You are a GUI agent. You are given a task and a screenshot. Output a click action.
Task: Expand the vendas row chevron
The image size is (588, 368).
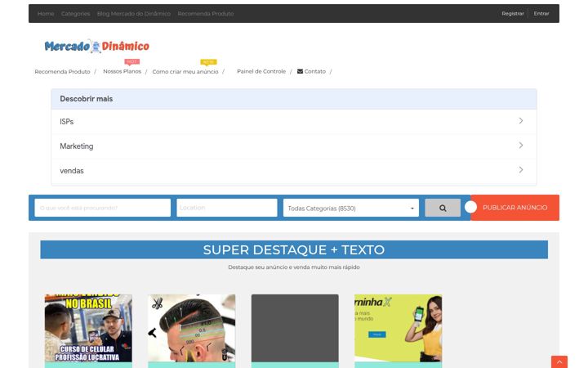pos(521,170)
